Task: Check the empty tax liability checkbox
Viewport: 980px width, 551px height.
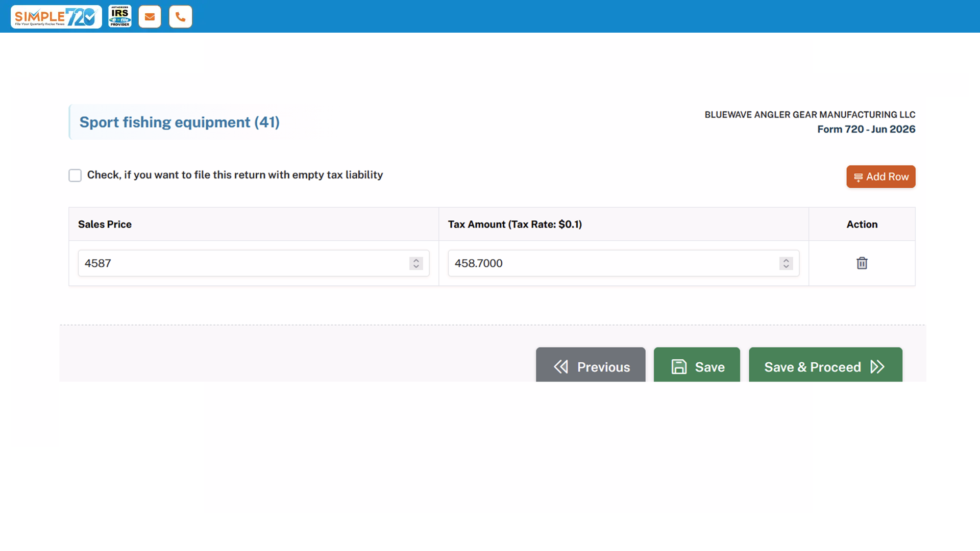Action: point(75,176)
